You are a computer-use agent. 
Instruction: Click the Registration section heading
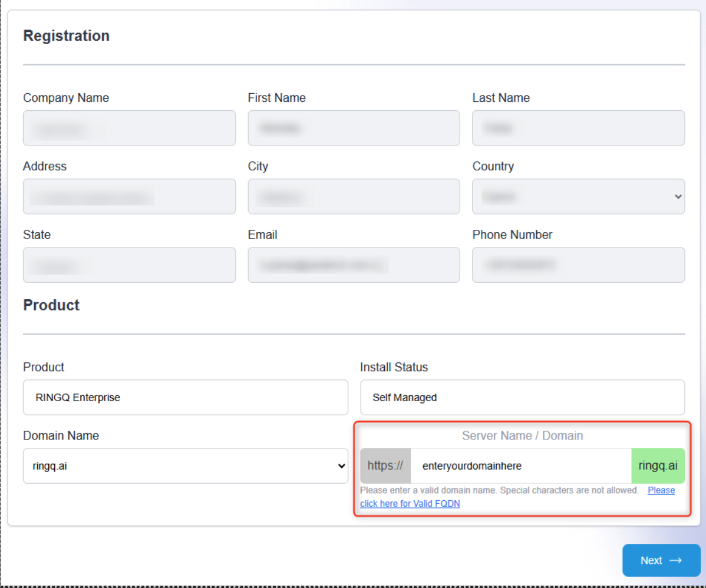67,36
